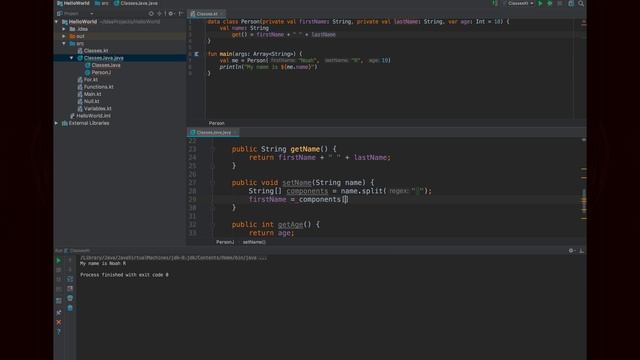Click the getAge method name in editor
This screenshot has width=640, height=360.
coord(290,224)
